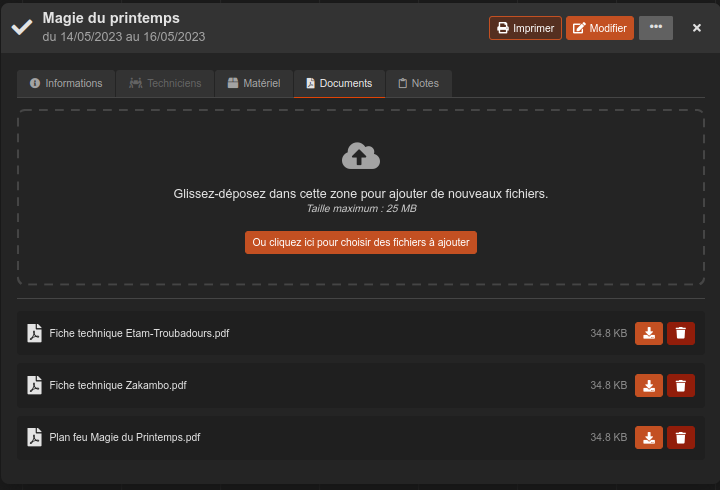Download Fiche technique Etam-Troubadours.pdf
The image size is (720, 490).
(x=648, y=333)
